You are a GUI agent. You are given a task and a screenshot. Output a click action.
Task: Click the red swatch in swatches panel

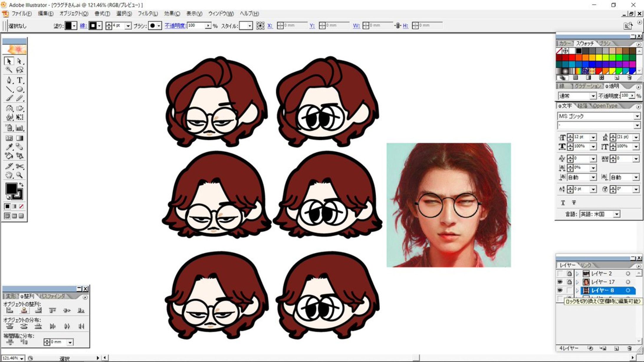click(572, 57)
